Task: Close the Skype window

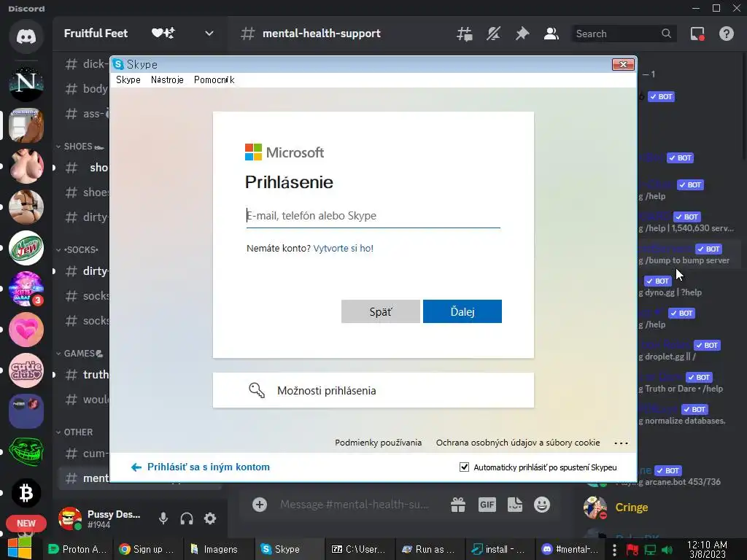Action: click(623, 64)
